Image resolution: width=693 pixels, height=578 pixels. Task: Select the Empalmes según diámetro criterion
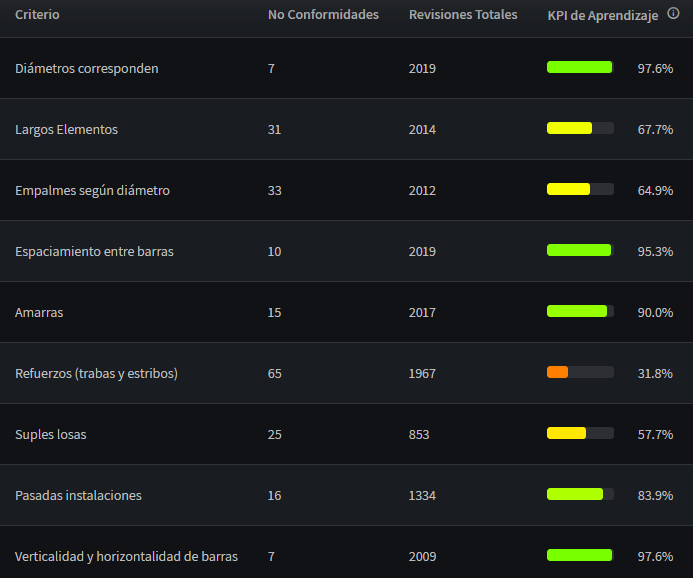[92, 190]
